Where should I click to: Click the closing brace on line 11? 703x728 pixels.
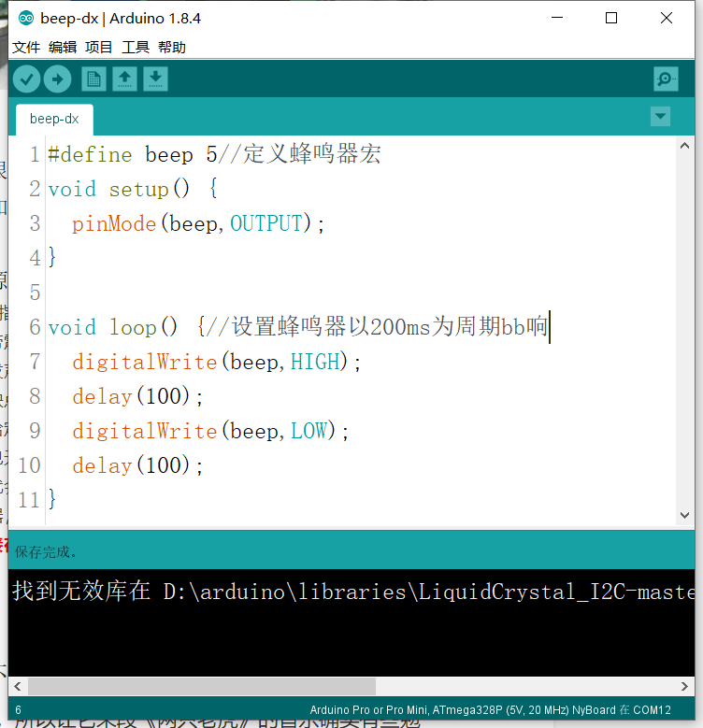52,500
